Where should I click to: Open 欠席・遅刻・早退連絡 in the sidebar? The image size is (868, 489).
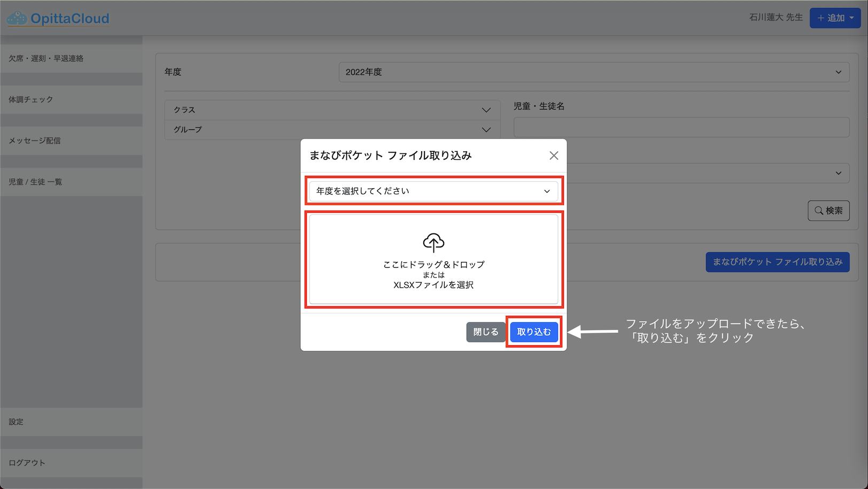[x=72, y=59]
